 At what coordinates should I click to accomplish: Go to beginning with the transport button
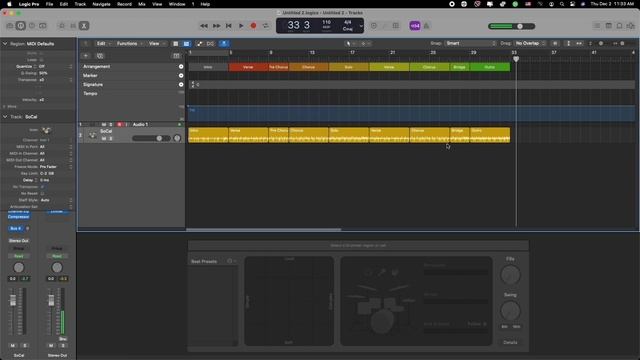tap(229, 26)
